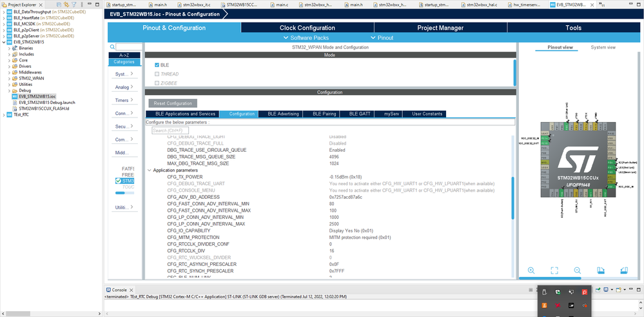Select STM32WB15CCUX_FLASH.ld file
This screenshot has width=644, height=317.
pos(44,108)
